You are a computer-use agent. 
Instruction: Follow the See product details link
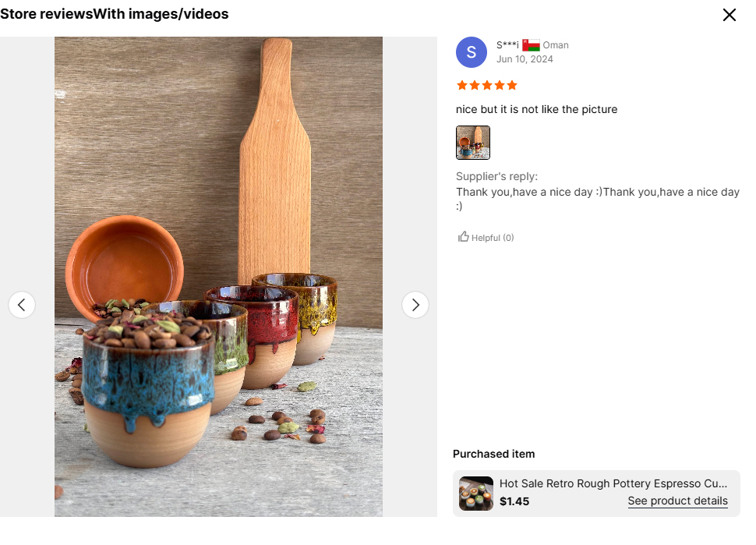(677, 501)
